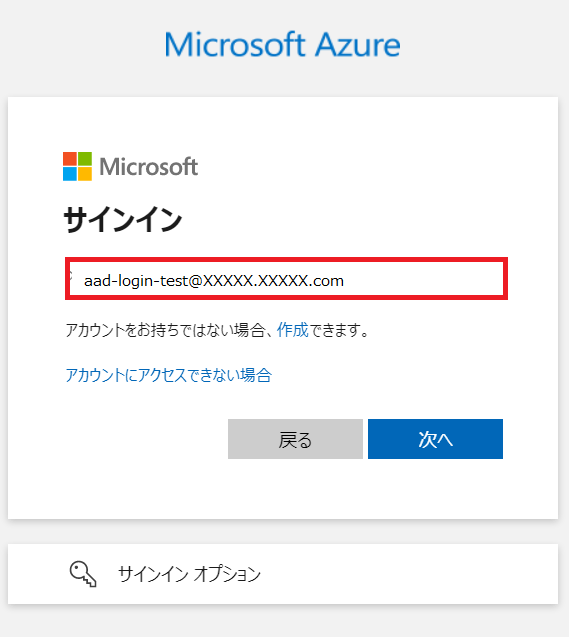Click the aad-login-test part of the email

pos(136,281)
